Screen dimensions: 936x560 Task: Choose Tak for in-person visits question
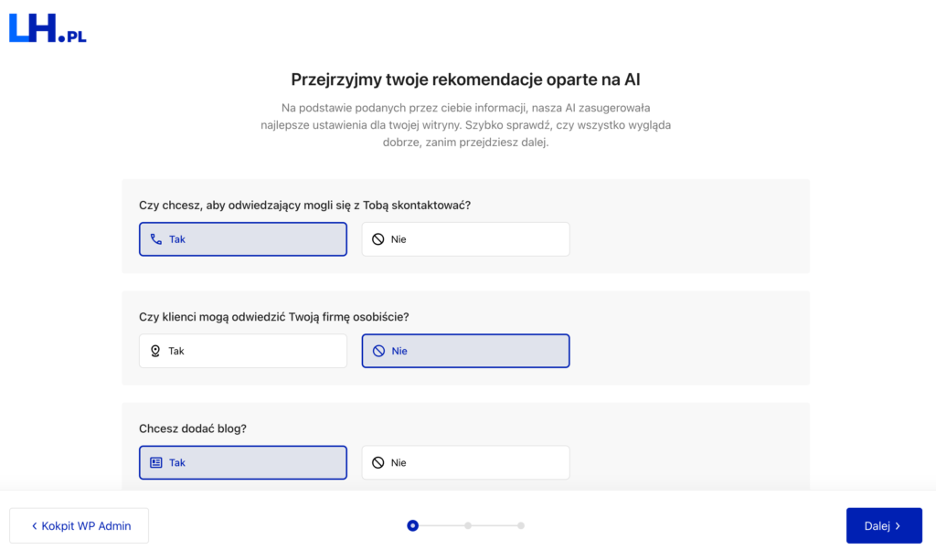[x=242, y=351]
